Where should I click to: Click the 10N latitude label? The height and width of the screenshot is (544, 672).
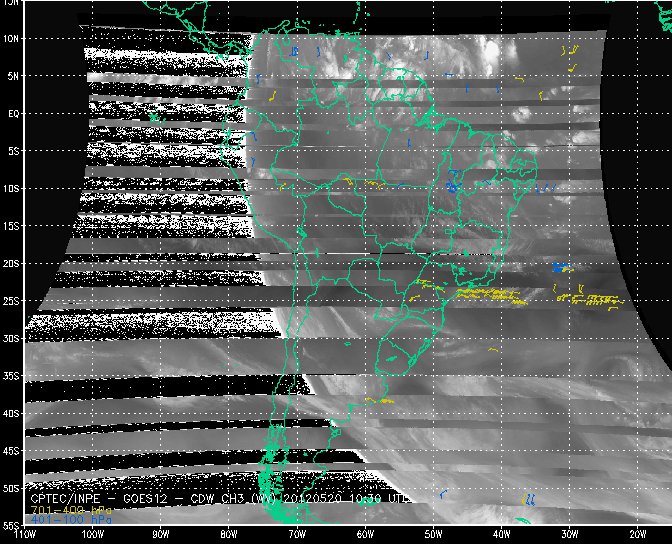tap(11, 38)
